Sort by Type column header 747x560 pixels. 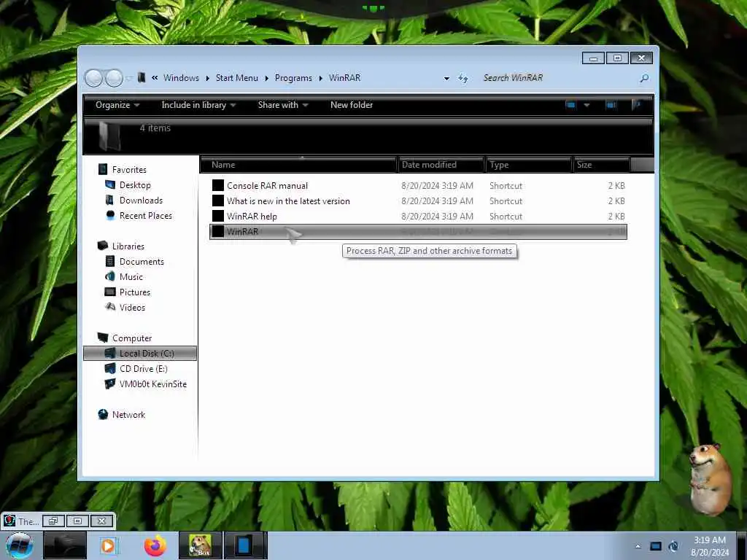[x=529, y=165]
